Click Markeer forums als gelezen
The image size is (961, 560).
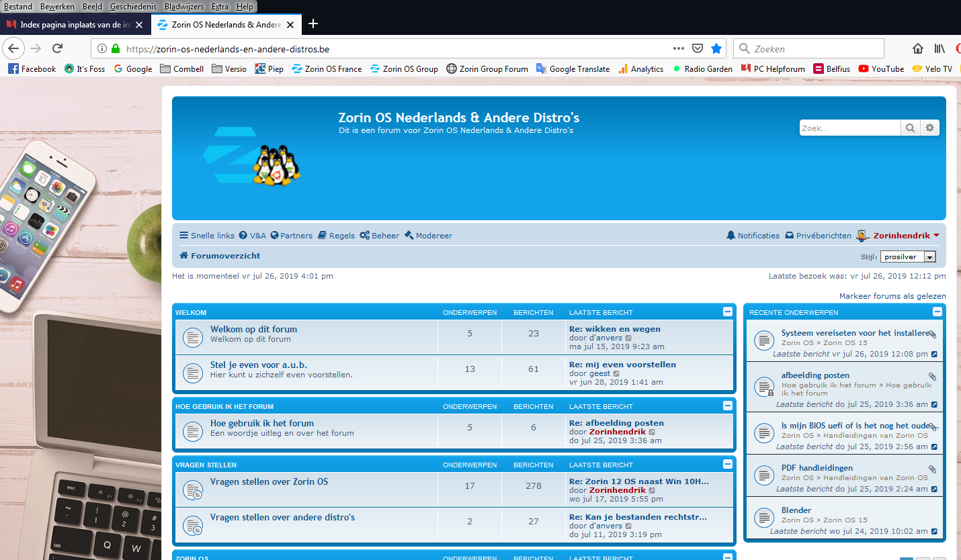pos(892,296)
